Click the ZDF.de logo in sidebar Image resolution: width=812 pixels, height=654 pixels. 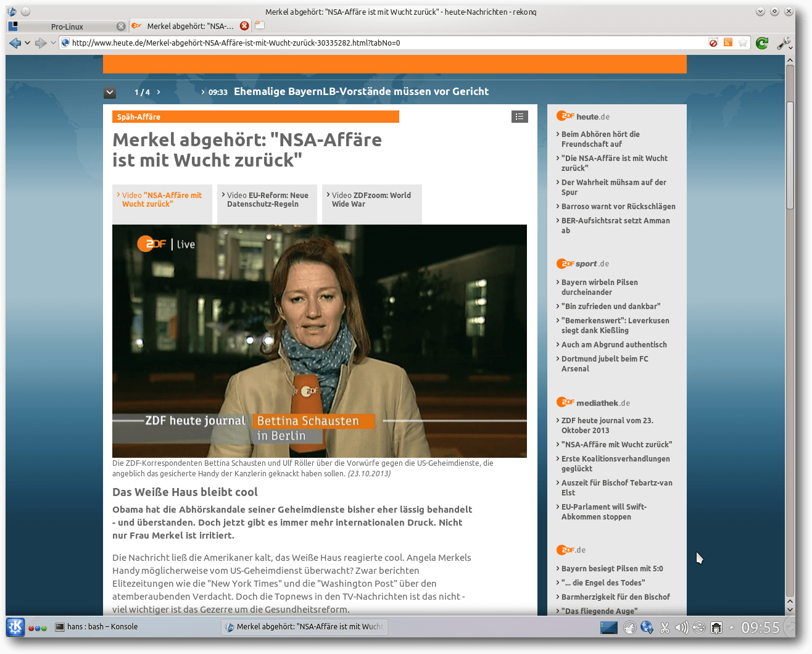[x=571, y=550]
